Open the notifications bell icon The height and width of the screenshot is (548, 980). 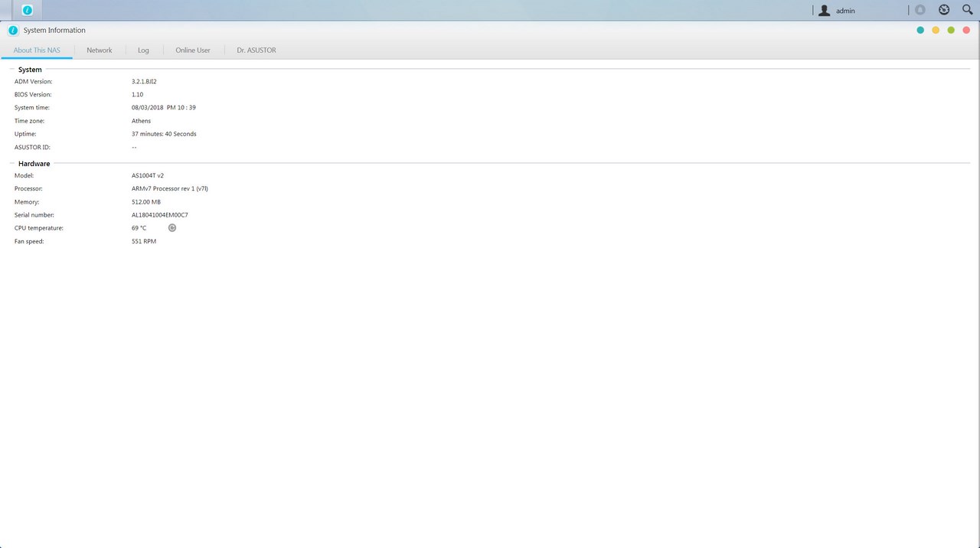(920, 11)
